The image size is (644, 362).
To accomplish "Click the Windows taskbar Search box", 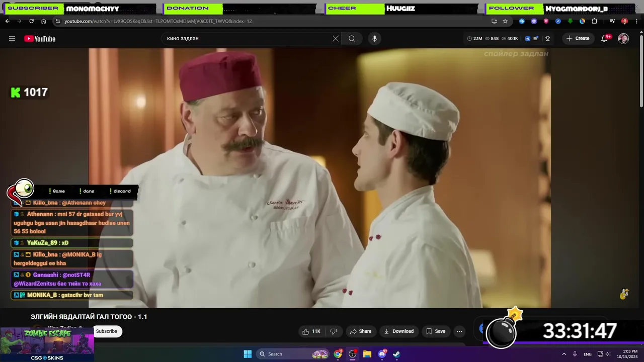I will pos(294,354).
